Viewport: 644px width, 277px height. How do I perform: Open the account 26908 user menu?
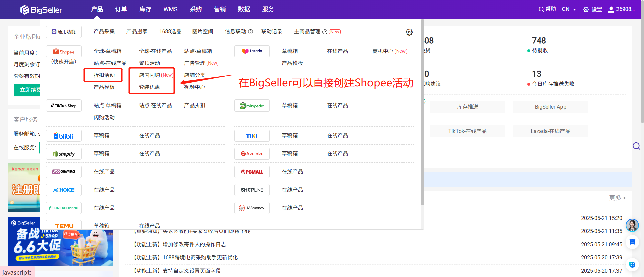click(622, 9)
